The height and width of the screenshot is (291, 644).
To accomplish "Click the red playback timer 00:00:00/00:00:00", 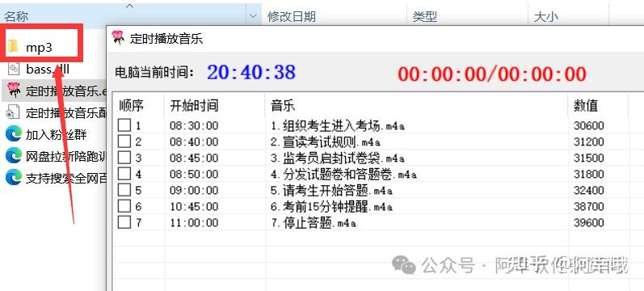I will [492, 74].
